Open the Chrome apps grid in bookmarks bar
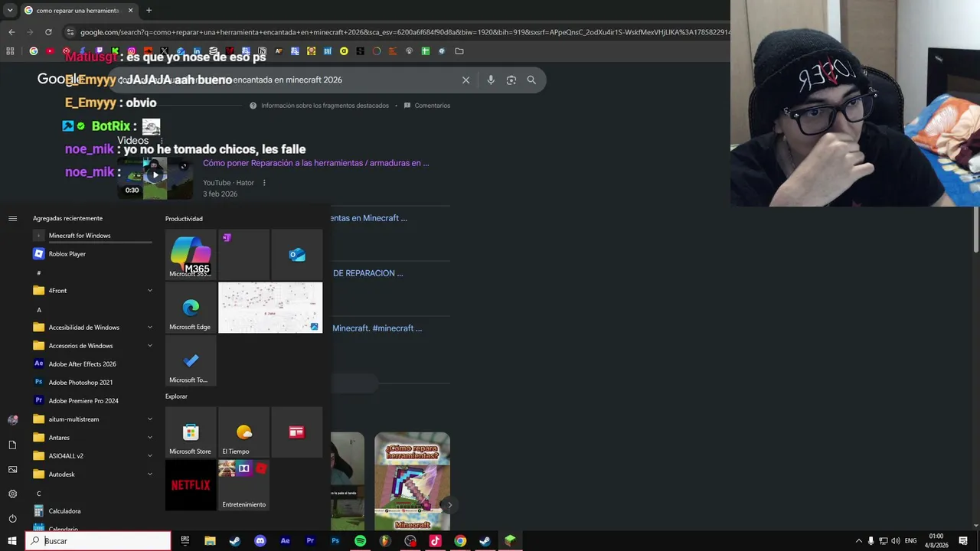Image resolution: width=980 pixels, height=551 pixels. (10, 51)
